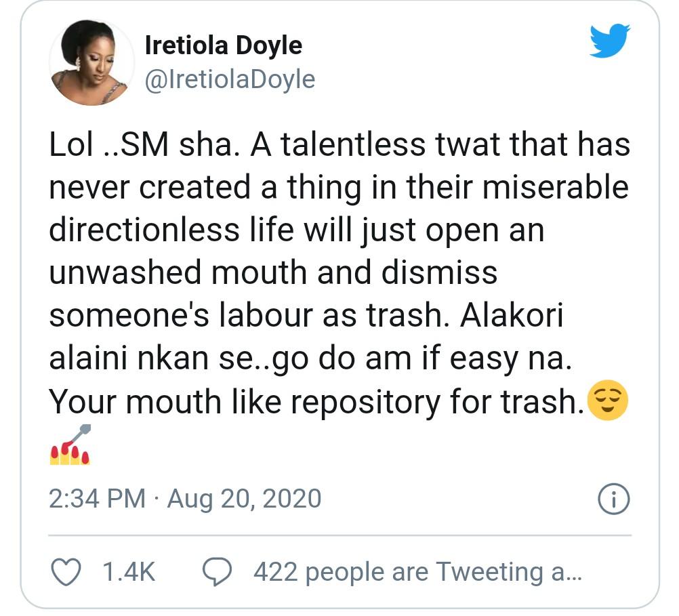Click the word 'Alakori' in the tweet
The image size is (679, 616).
512,316
